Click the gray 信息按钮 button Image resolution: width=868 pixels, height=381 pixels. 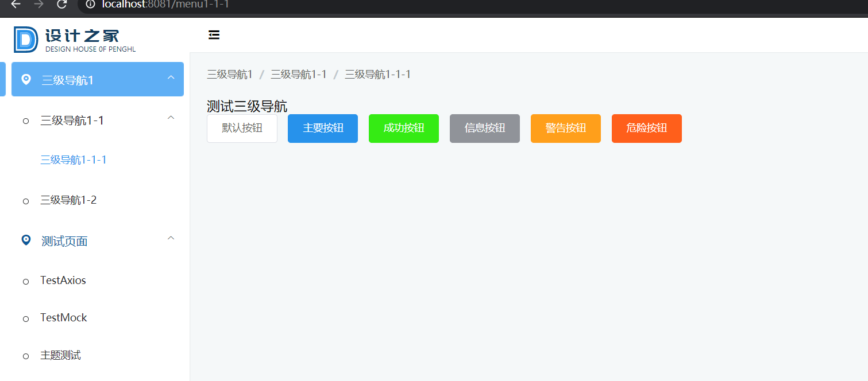(x=485, y=128)
